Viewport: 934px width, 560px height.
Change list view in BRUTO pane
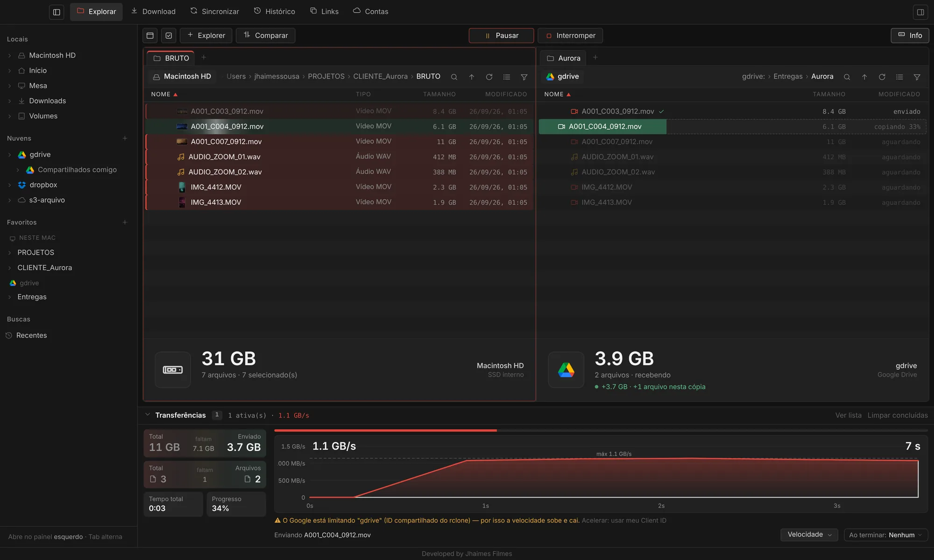pos(507,77)
